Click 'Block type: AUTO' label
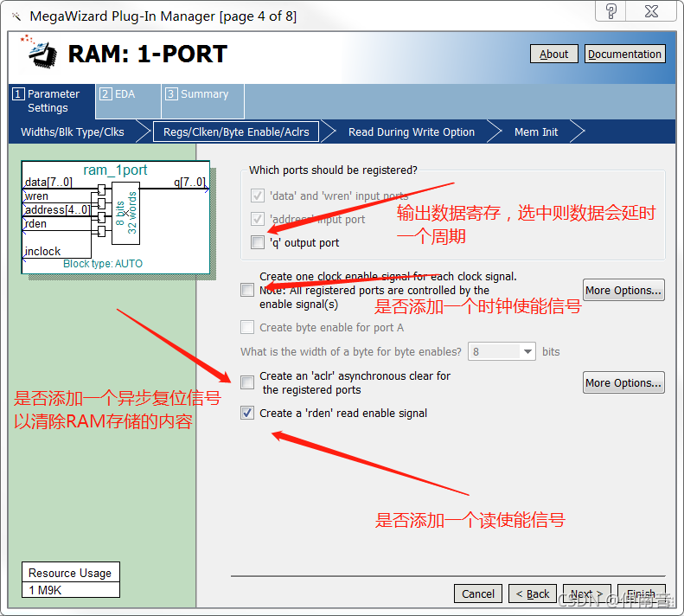This screenshot has width=684, height=616. 103,264
